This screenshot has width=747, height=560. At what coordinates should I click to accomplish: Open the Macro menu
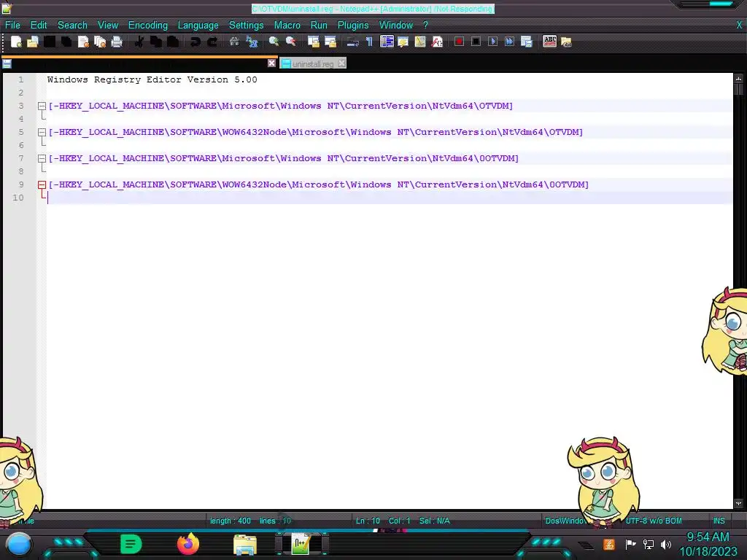287,26
